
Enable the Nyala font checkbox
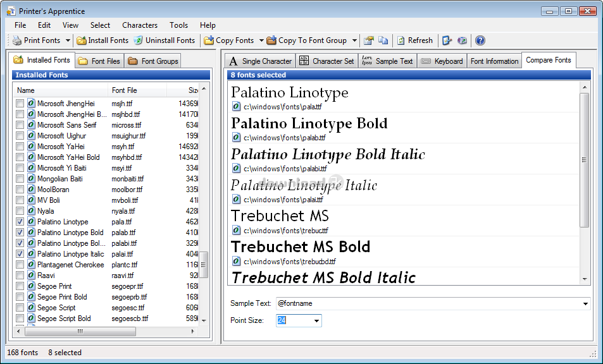[20, 211]
